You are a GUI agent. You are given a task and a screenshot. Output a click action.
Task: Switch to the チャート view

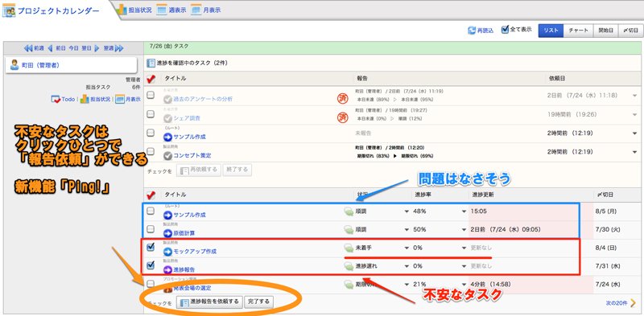[x=578, y=31]
